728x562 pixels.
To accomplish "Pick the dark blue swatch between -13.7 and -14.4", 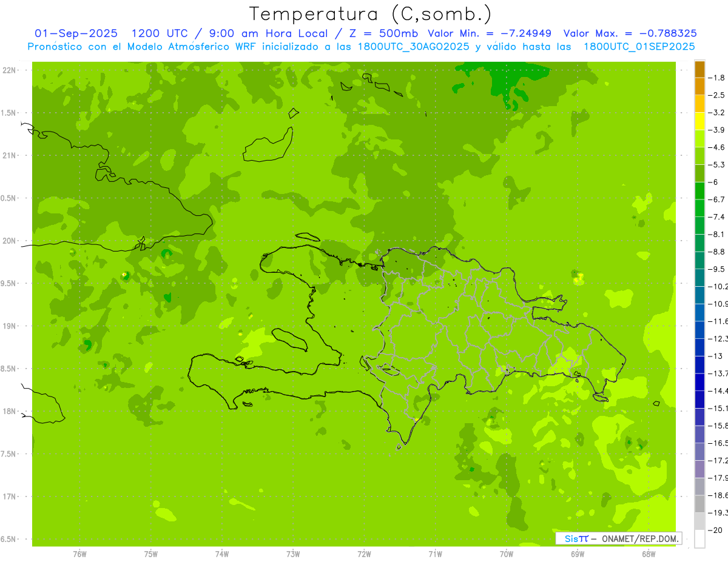I will click(699, 382).
